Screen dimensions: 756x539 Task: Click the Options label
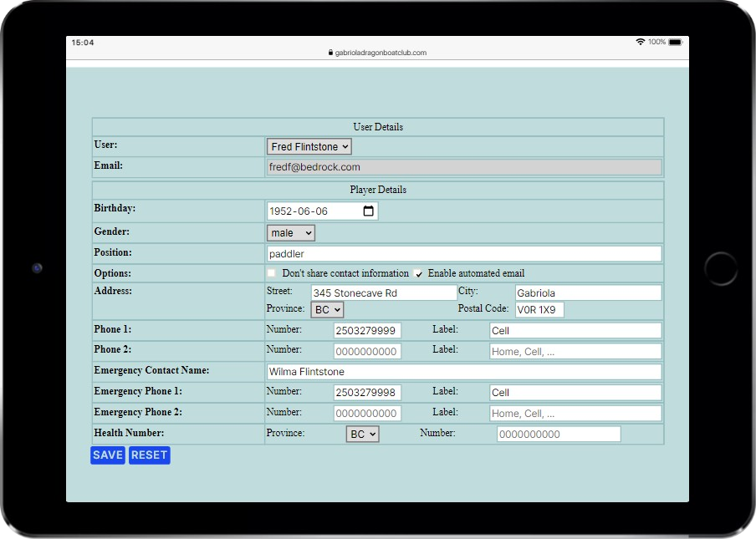pos(113,273)
